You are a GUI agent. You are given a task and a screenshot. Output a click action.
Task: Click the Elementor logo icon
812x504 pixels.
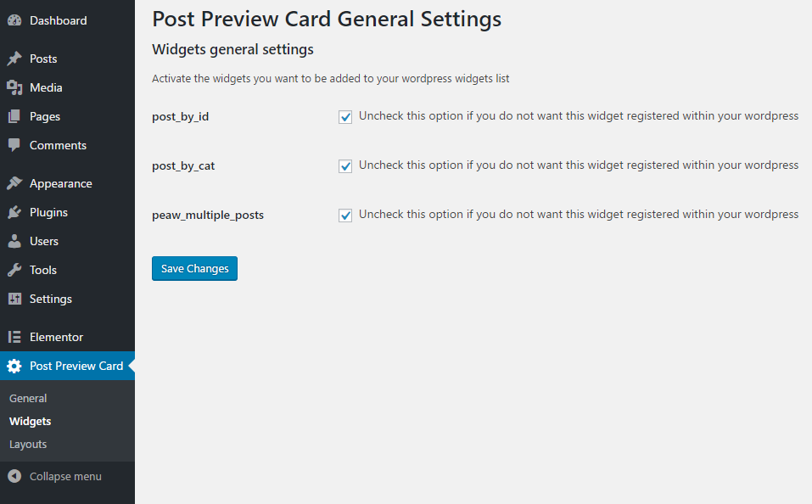pyautogui.click(x=14, y=337)
